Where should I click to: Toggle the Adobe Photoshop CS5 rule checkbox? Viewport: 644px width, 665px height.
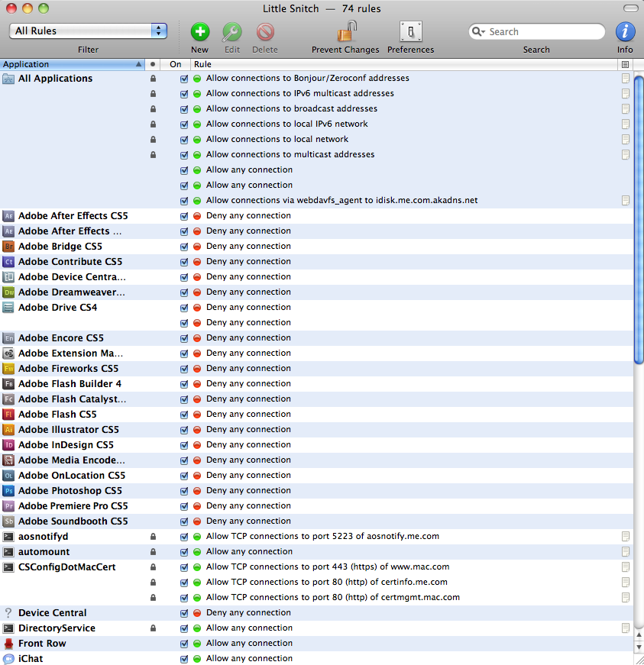pos(184,491)
